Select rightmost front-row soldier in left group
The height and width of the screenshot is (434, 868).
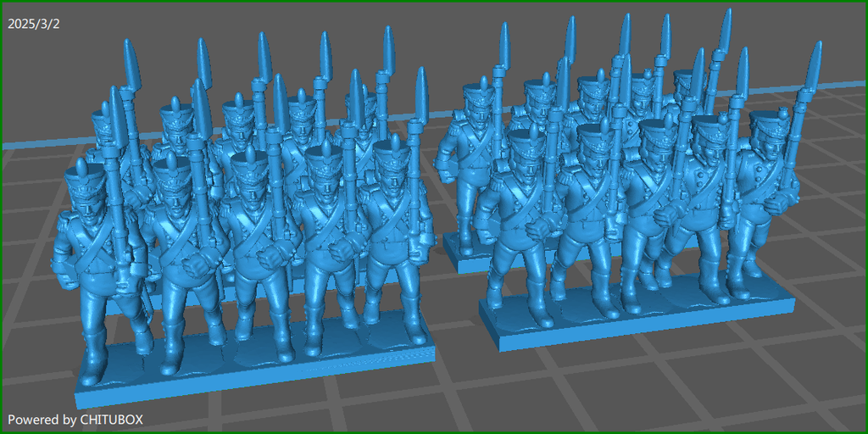pyautogui.click(x=392, y=229)
